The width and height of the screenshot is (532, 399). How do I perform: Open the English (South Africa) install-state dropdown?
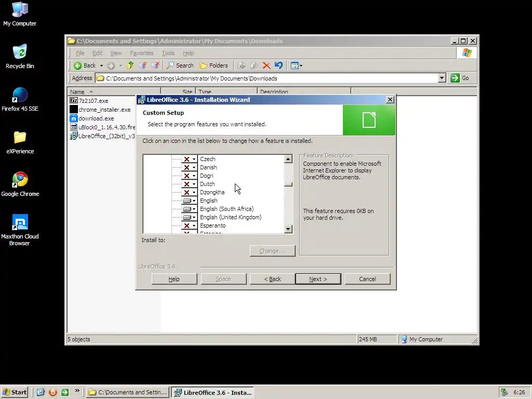tap(189, 209)
